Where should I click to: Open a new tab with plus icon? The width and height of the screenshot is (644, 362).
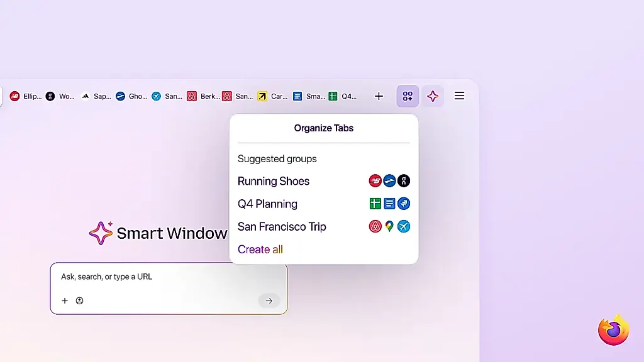(x=379, y=96)
